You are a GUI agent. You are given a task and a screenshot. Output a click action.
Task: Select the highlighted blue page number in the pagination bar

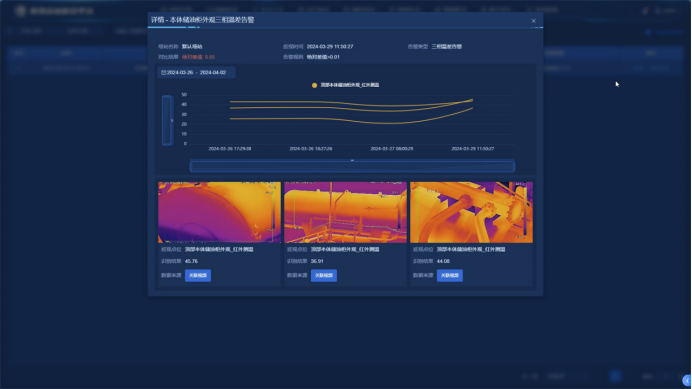tap(615, 376)
